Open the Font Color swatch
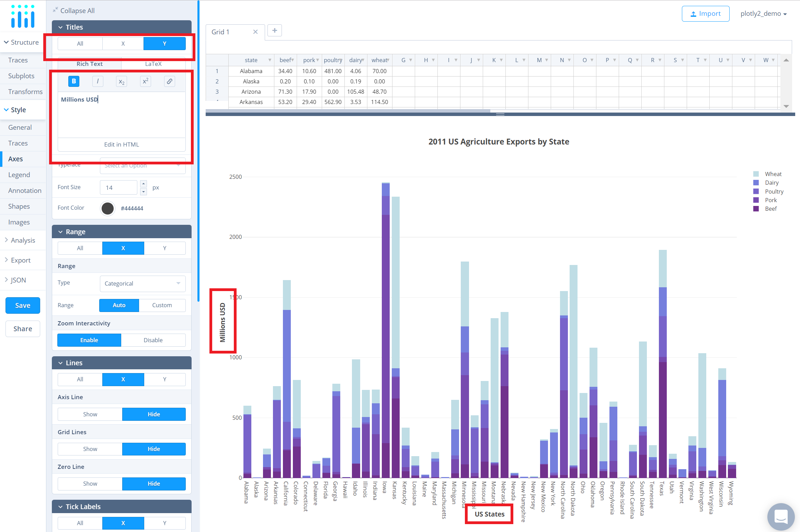 108,208
